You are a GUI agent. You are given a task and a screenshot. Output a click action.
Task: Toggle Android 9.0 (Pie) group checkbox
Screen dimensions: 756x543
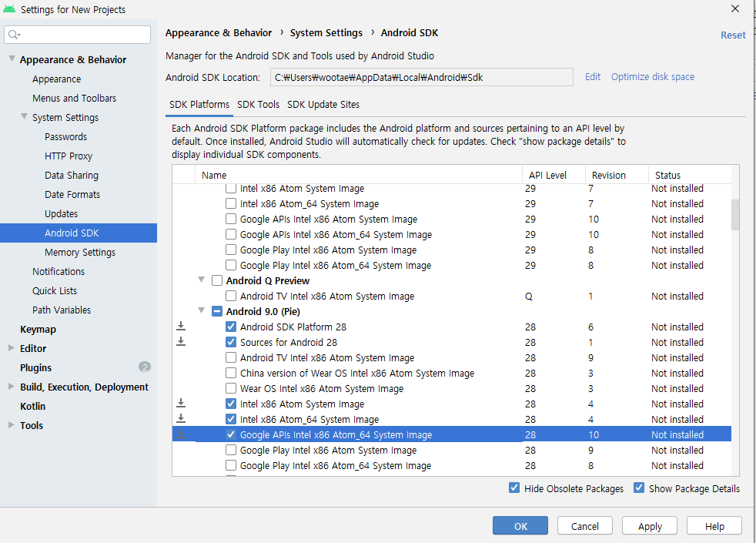[217, 311]
